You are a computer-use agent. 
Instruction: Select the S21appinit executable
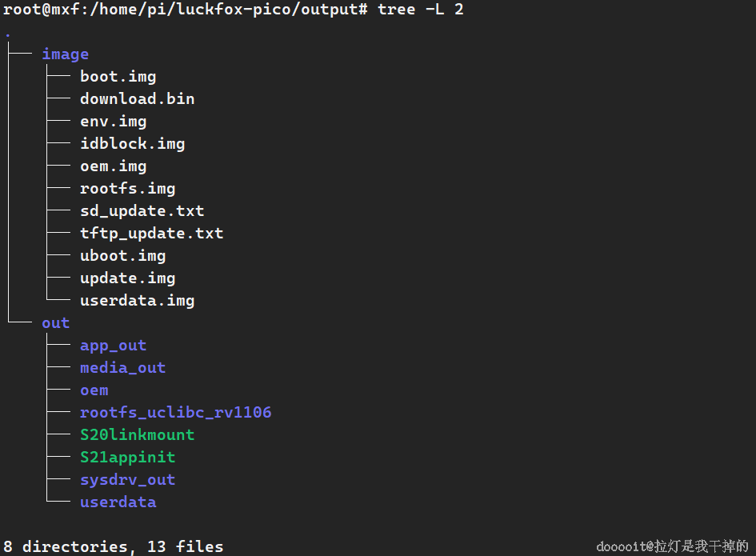127,458
